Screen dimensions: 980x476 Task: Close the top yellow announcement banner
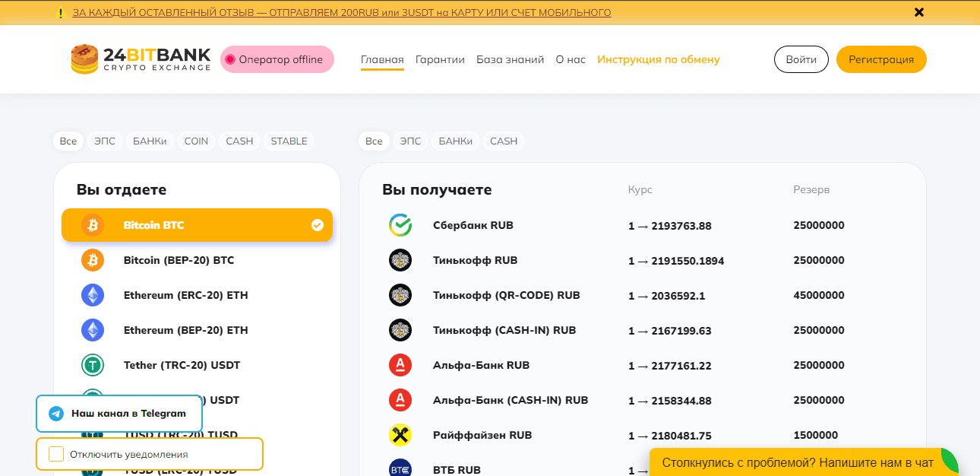[919, 12]
